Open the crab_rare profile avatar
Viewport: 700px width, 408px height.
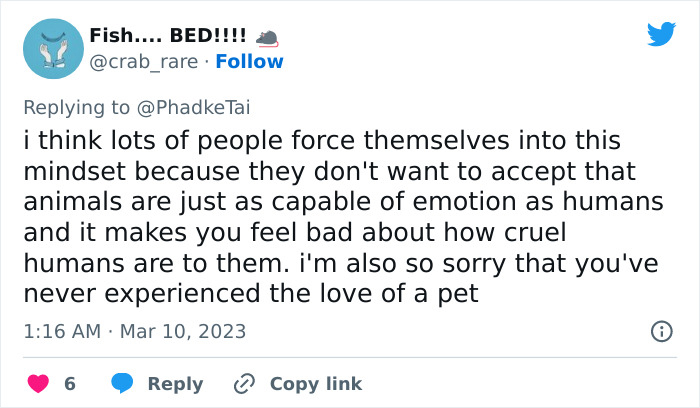[53, 48]
